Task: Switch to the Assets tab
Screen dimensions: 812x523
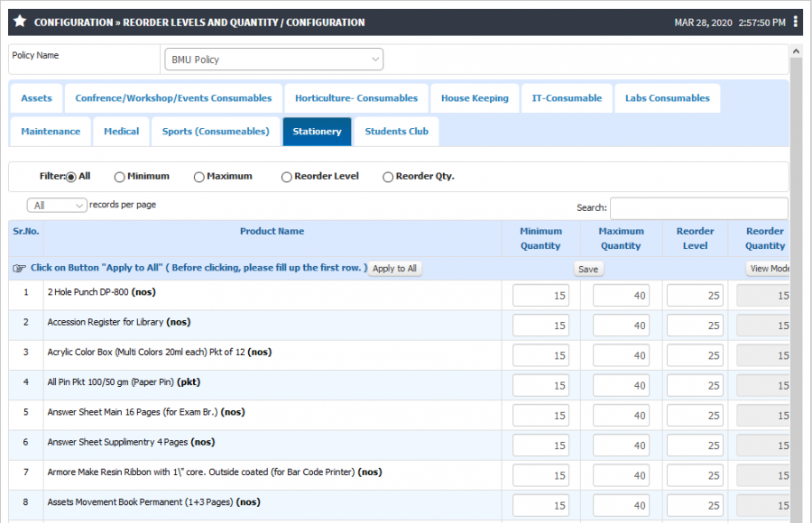Action: [x=36, y=98]
